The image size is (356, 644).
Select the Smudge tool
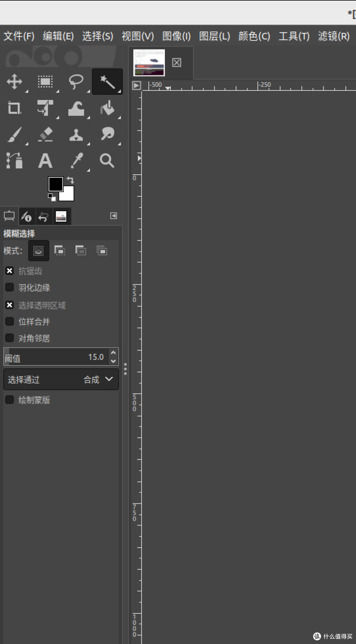point(107,134)
